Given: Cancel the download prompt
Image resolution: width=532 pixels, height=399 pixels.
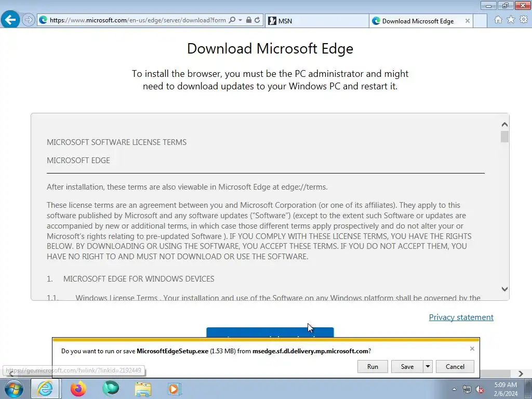Looking at the screenshot, I should pyautogui.click(x=455, y=366).
